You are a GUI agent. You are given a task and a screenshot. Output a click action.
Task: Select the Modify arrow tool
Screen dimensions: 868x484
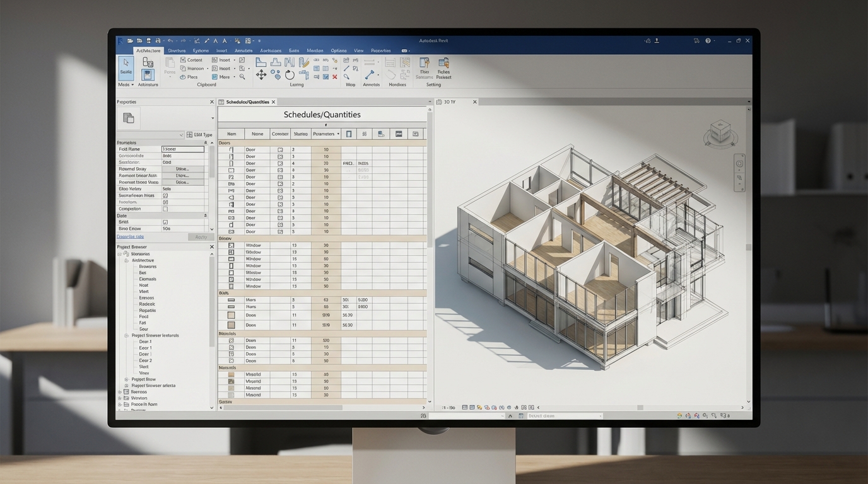tap(125, 63)
